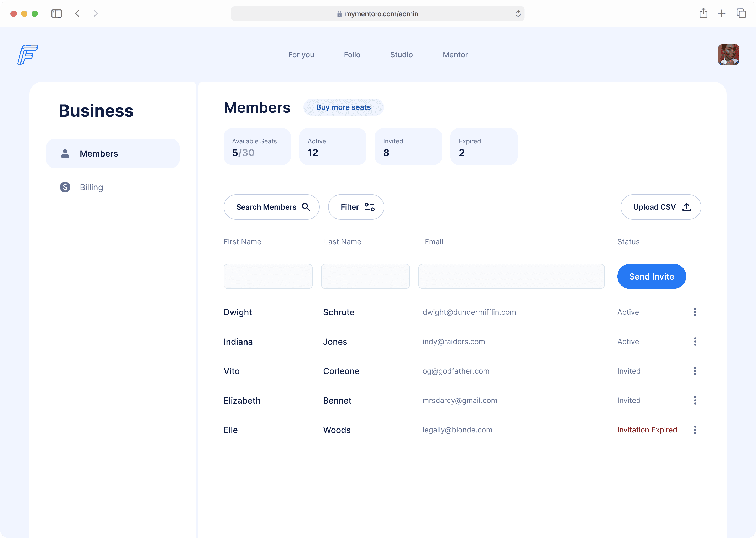Viewport: 756px width, 538px height.
Task: Click the Mentoro logo icon
Action: tap(28, 55)
